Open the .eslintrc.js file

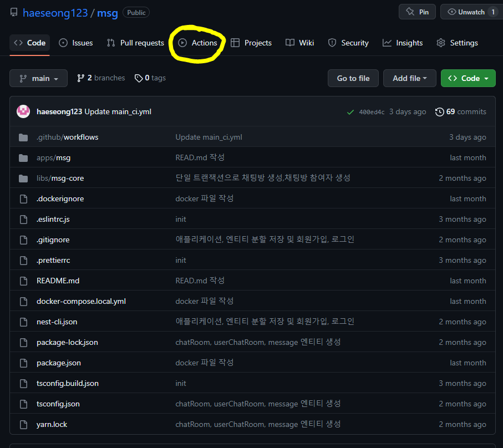[x=53, y=220]
